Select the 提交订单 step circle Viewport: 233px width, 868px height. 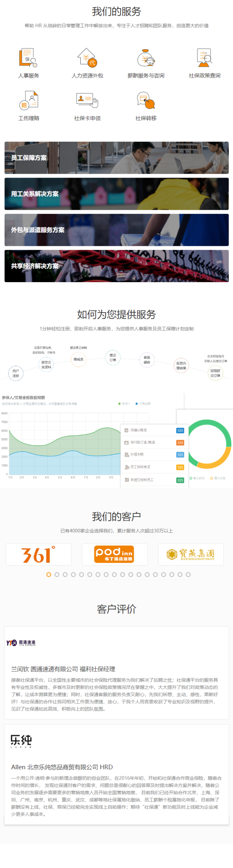[x=113, y=357]
